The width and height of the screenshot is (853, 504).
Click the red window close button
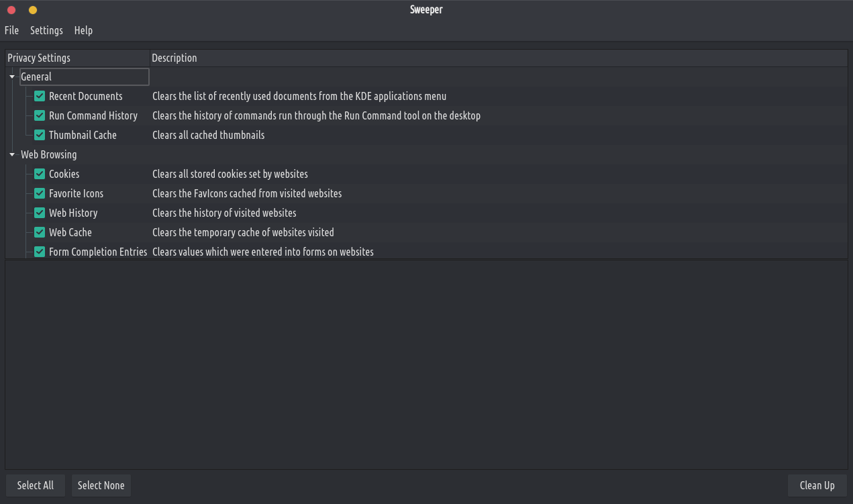[11, 10]
